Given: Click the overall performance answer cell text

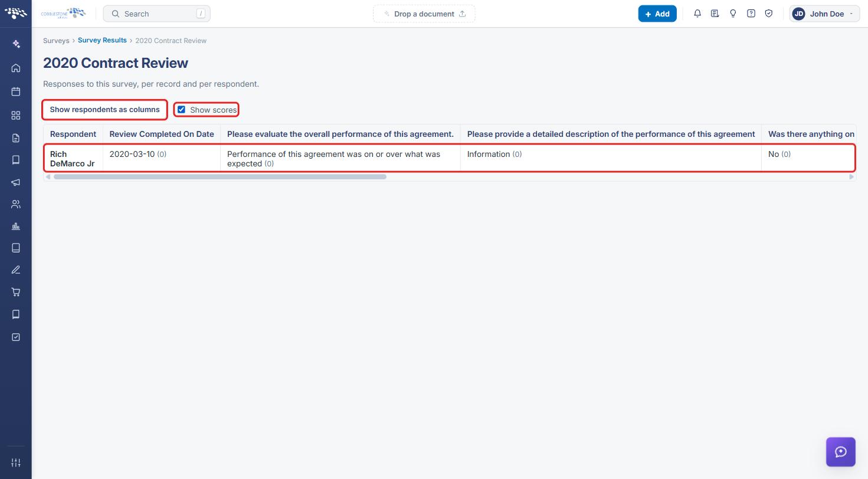Looking at the screenshot, I should pyautogui.click(x=333, y=159).
